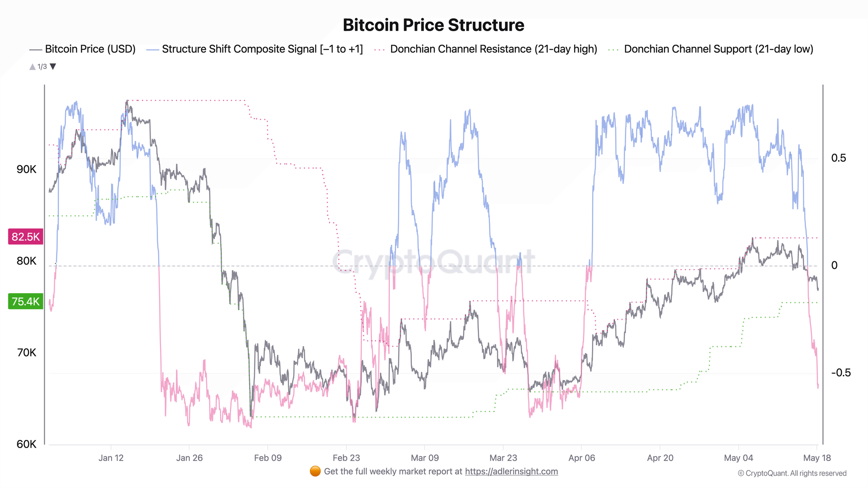
Task: Click the 82.5K resistance price label
Action: tap(26, 237)
